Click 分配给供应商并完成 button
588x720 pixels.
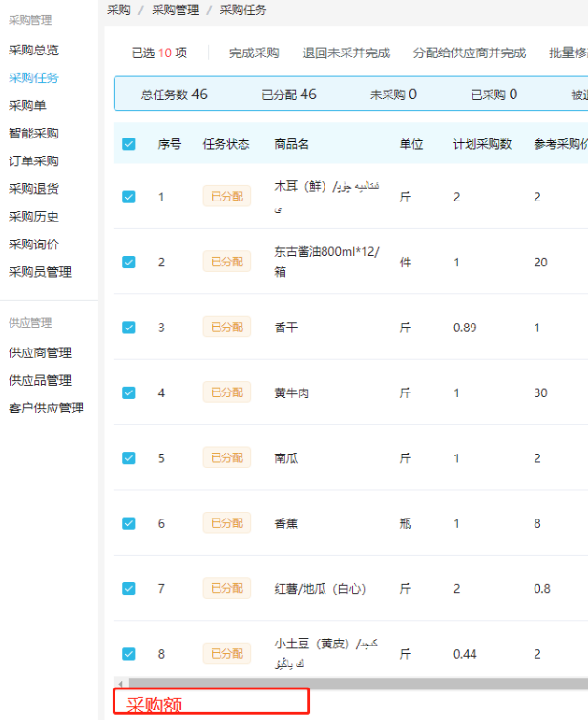(469, 53)
